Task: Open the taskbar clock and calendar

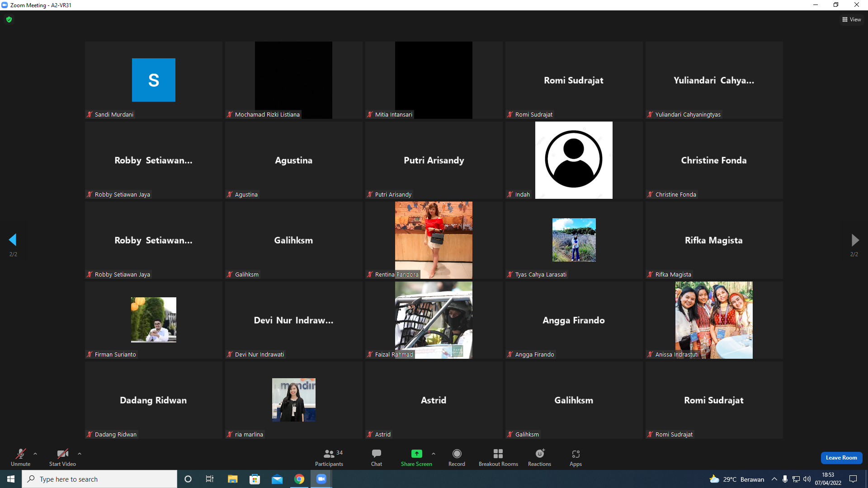Action: click(828, 479)
